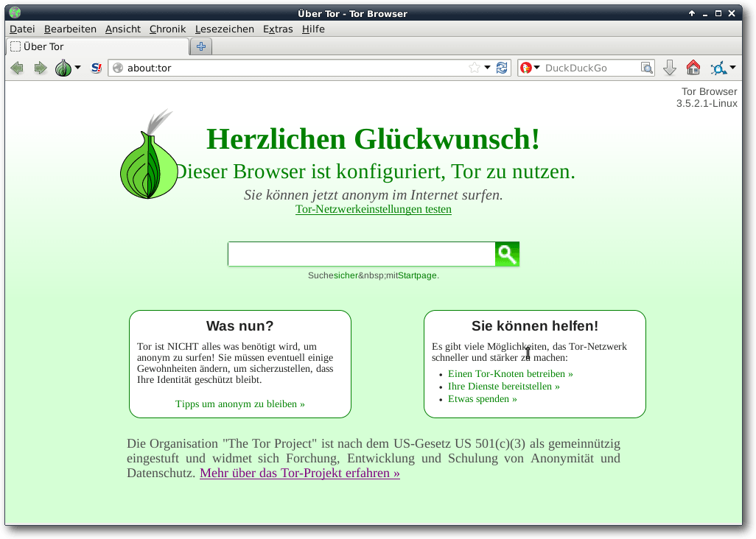The width and height of the screenshot is (756, 539).
Task: Open the Chronik menu
Action: pyautogui.click(x=167, y=29)
